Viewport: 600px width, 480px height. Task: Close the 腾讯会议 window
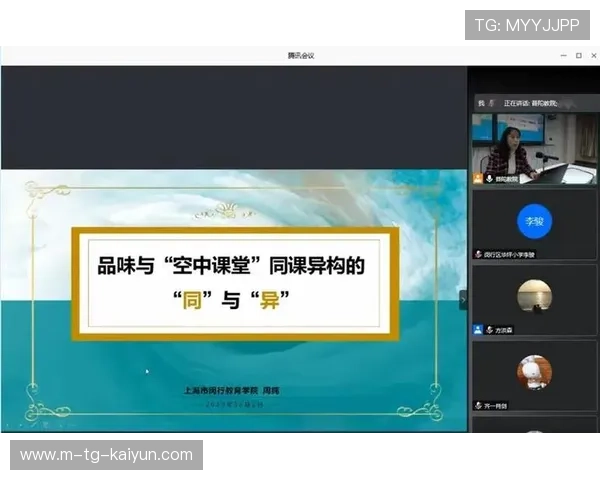[x=593, y=56]
